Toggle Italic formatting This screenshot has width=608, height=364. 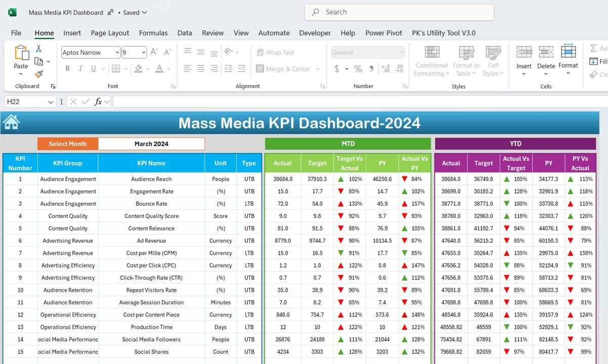[81, 69]
